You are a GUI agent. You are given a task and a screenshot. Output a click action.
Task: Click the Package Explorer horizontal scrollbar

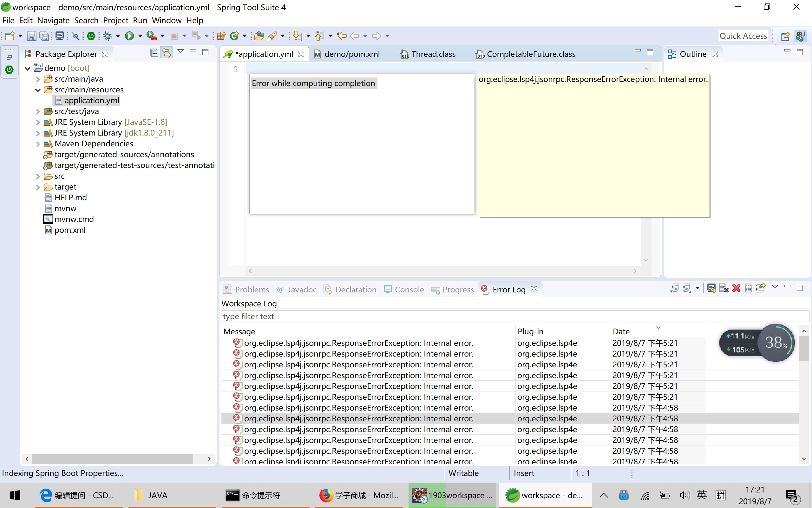(118, 458)
